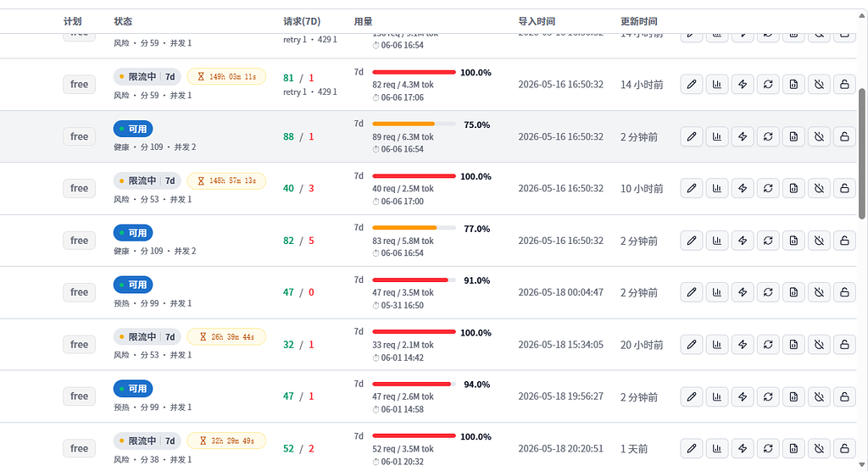Open code file icon on 77.0% usage row
This screenshot has width=868, height=471.
tap(793, 241)
